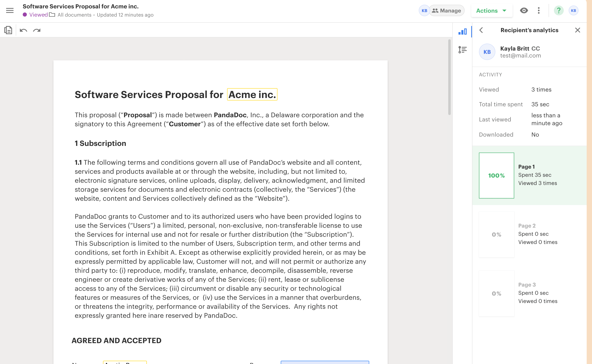Close the Recipient's analytics panel
This screenshot has width=592, height=364.
tap(577, 30)
